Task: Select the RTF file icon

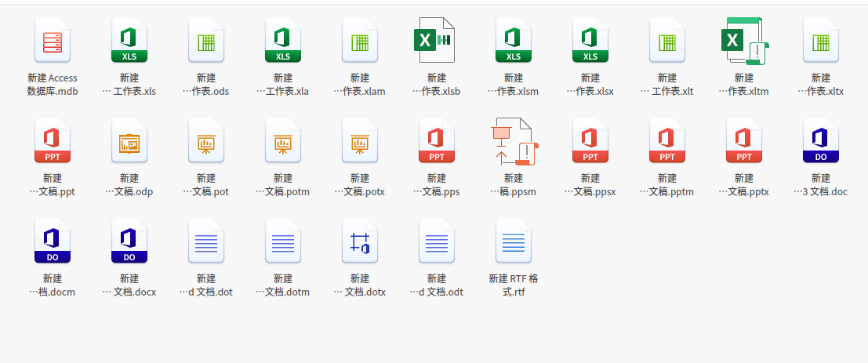Action: click(514, 241)
